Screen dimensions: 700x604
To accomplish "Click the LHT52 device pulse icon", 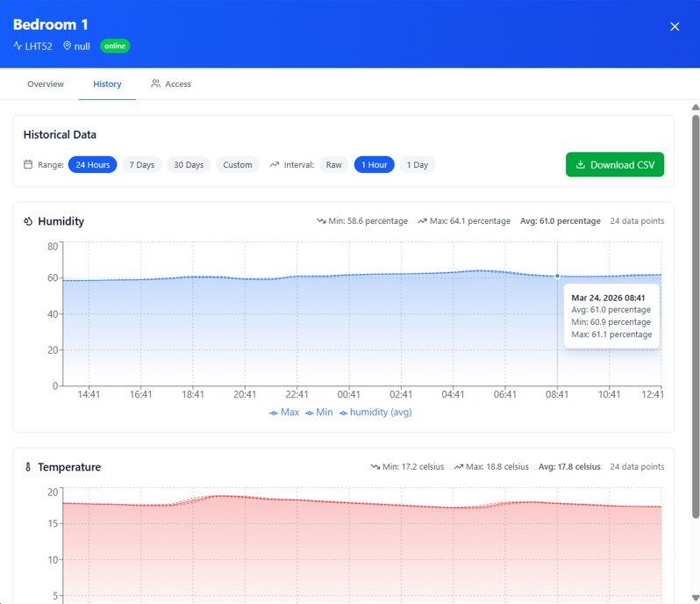I will [x=18, y=46].
